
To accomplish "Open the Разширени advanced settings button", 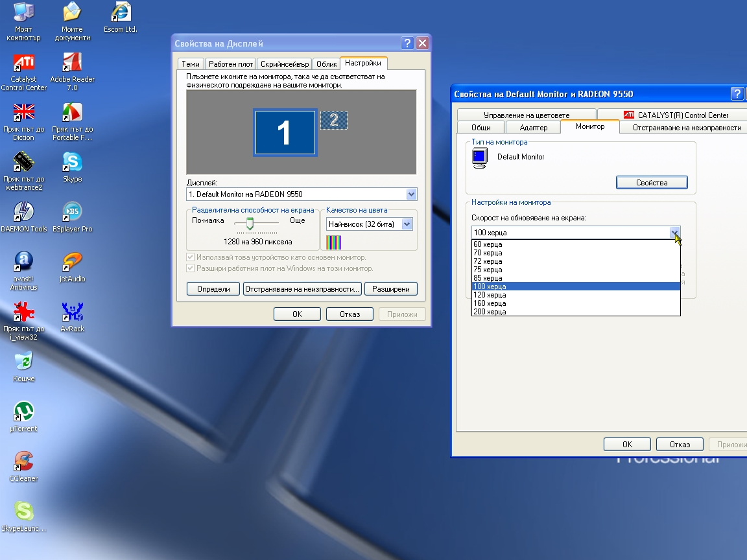I will (x=390, y=289).
